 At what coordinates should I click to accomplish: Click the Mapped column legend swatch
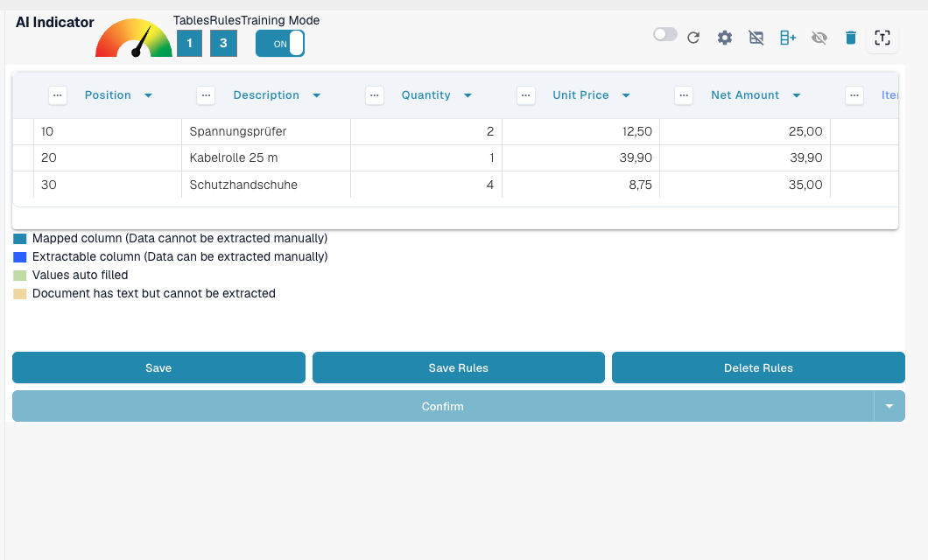click(20, 239)
